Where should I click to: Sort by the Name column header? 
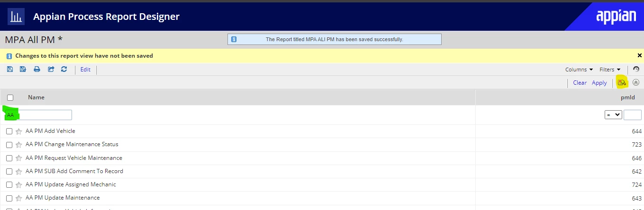coord(36,97)
